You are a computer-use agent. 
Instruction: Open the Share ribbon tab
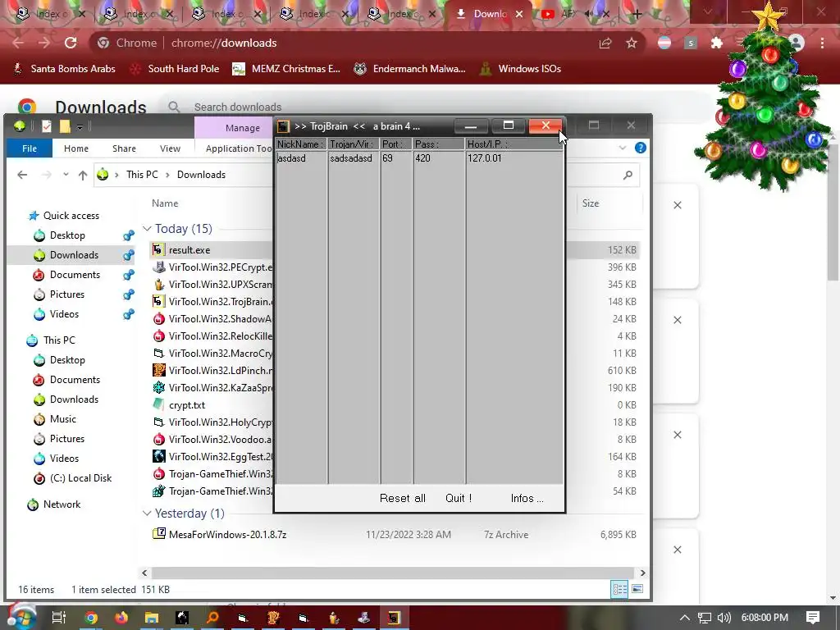tap(124, 148)
